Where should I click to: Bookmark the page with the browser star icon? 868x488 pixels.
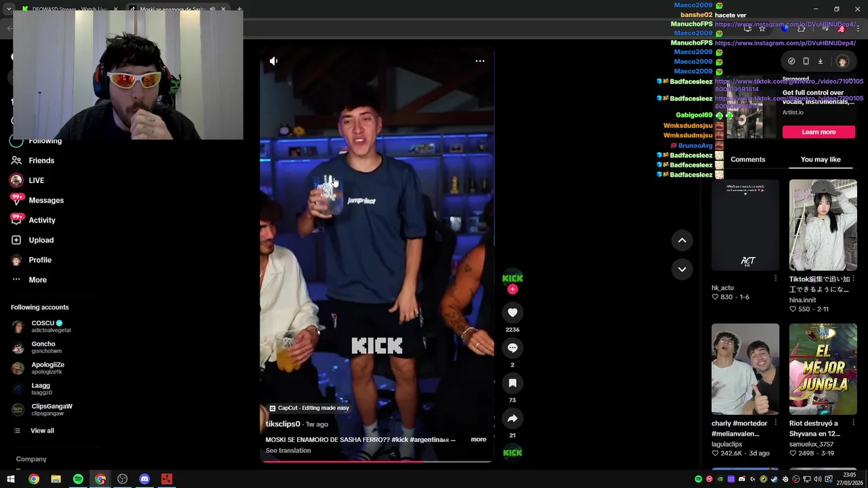[762, 28]
